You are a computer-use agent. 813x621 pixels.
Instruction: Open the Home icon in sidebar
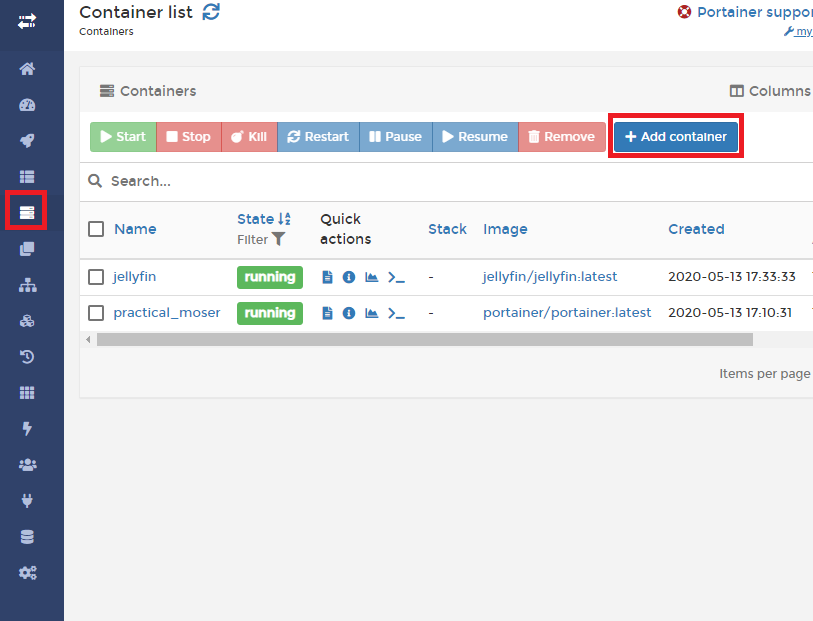tap(27, 68)
